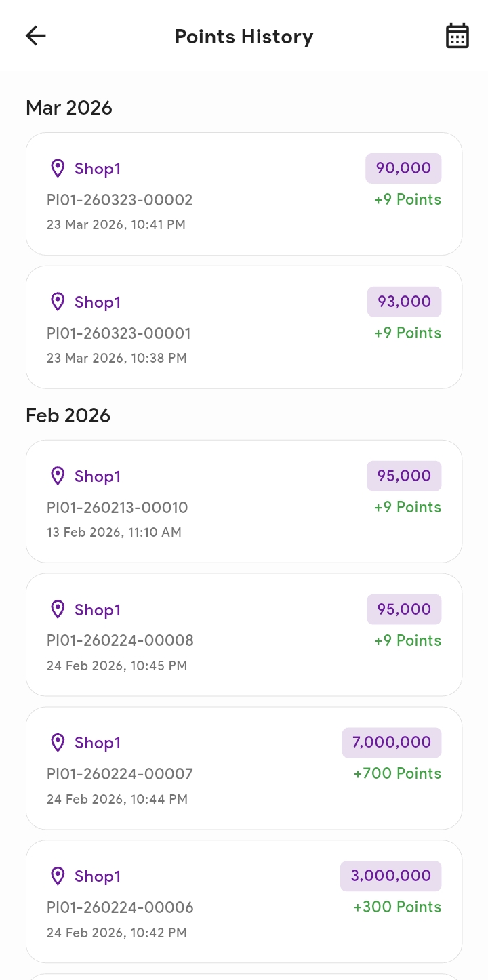Tap the 13 Feb 2026, 11:10 AM timestamp

pyautogui.click(x=114, y=532)
